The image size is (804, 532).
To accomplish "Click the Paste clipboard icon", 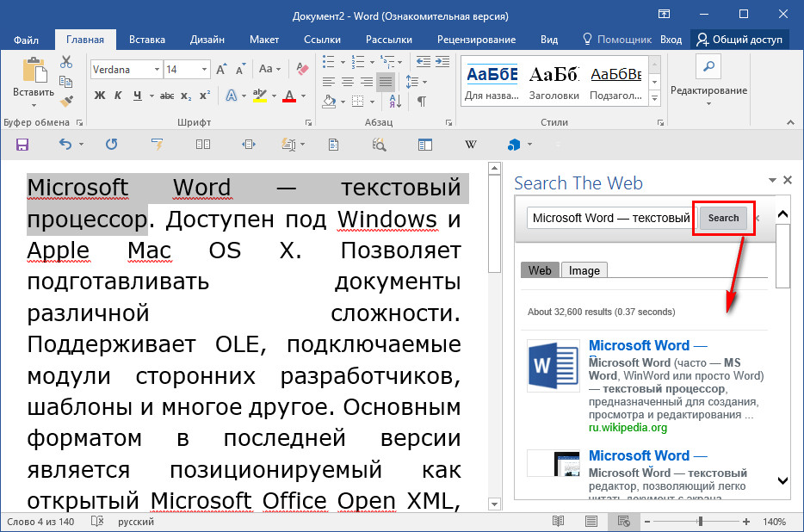I will (x=34, y=71).
